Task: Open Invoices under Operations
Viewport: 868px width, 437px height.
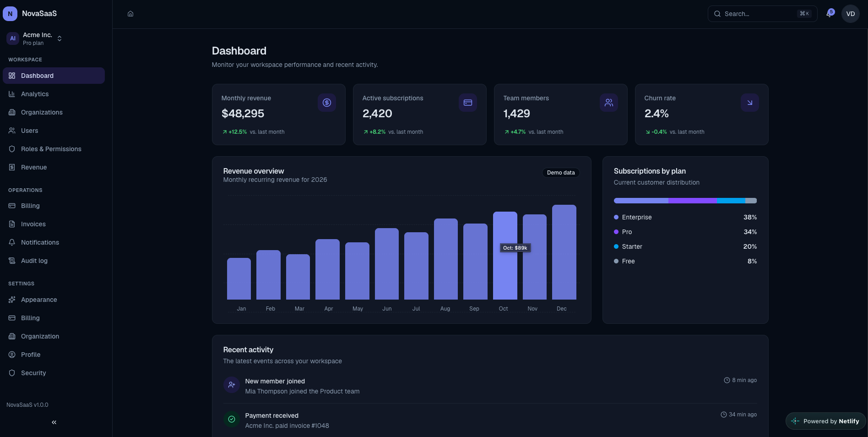Action: coord(54,224)
